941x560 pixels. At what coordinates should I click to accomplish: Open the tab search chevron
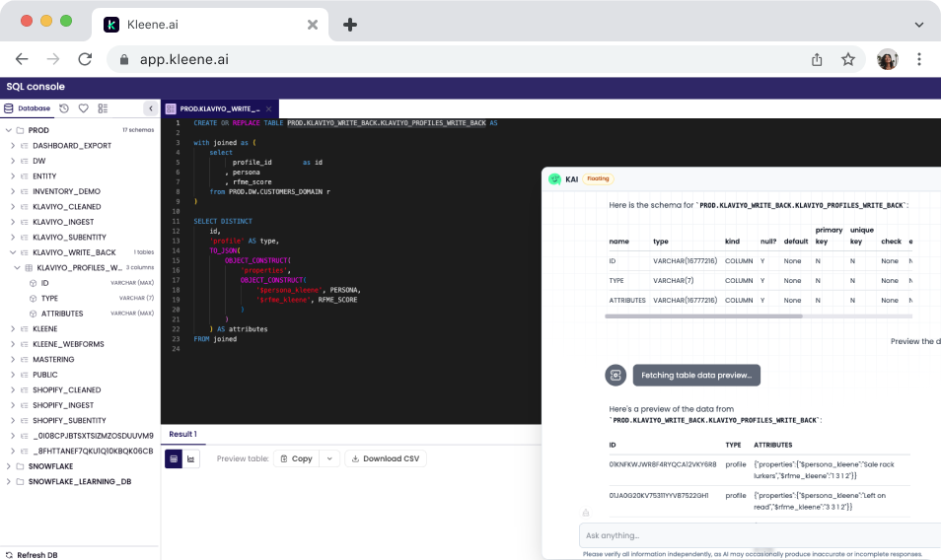[x=918, y=25]
